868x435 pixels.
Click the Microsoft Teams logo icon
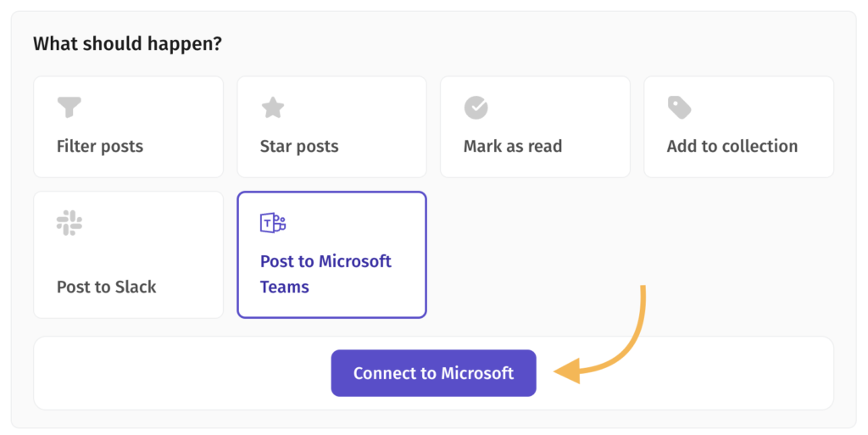273,222
